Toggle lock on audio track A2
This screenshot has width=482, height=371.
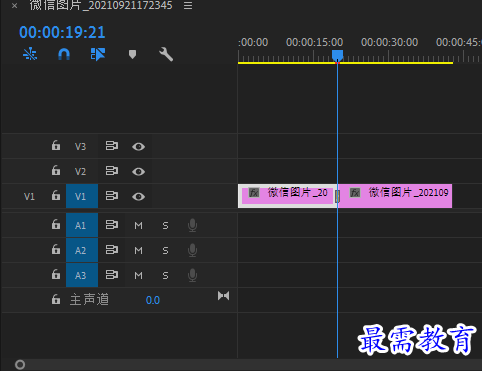coord(56,249)
